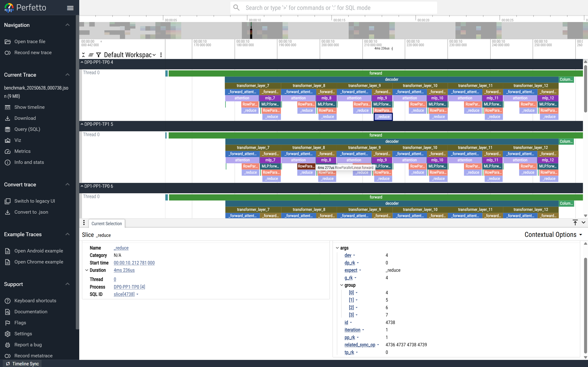Viewport: 588px width, 367px height.
Task: Select the Current Selection tab
Action: (x=107, y=224)
